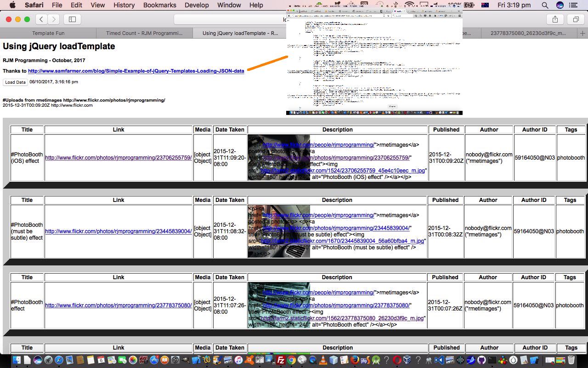Open the 23778375080_26230d3f9c_m.jpg source link
588x368 pixels.
tap(342, 318)
